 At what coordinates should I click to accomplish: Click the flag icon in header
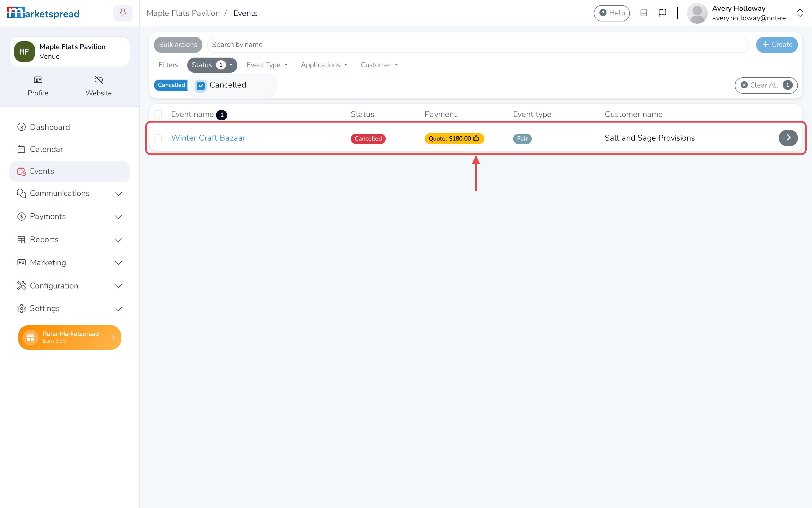click(662, 13)
